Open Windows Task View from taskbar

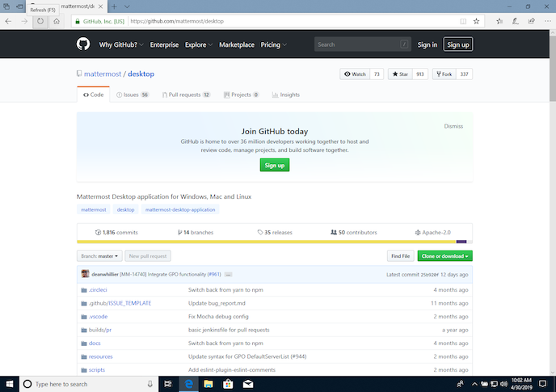pyautogui.click(x=168, y=384)
